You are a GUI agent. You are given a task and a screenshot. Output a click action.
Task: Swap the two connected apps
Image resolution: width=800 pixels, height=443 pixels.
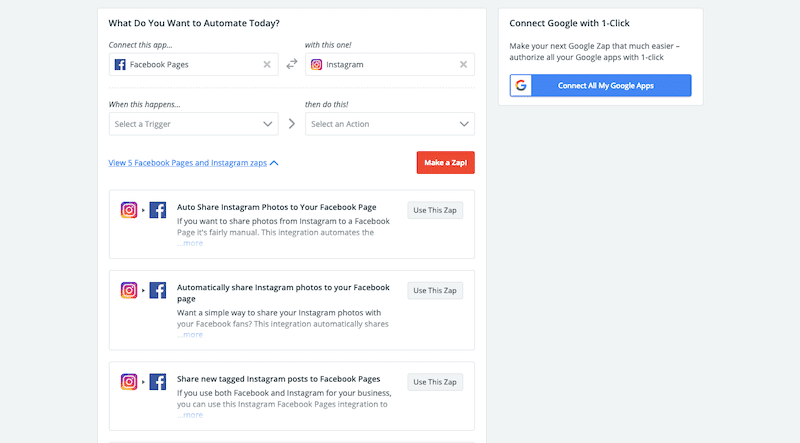coord(291,64)
